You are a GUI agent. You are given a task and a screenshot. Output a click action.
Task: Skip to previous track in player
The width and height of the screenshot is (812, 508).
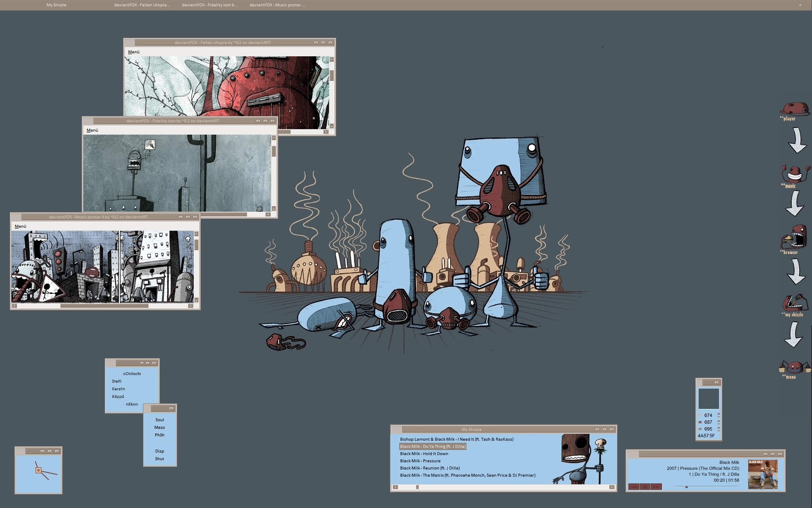click(x=634, y=487)
